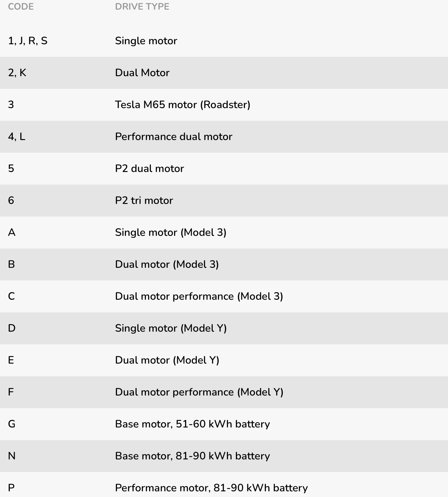
Task: Click "Single motor (Model Y)" entry
Action: click(171, 328)
